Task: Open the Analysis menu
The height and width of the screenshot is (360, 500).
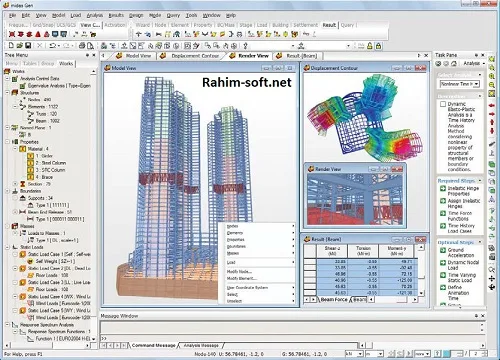Action: coord(95,15)
